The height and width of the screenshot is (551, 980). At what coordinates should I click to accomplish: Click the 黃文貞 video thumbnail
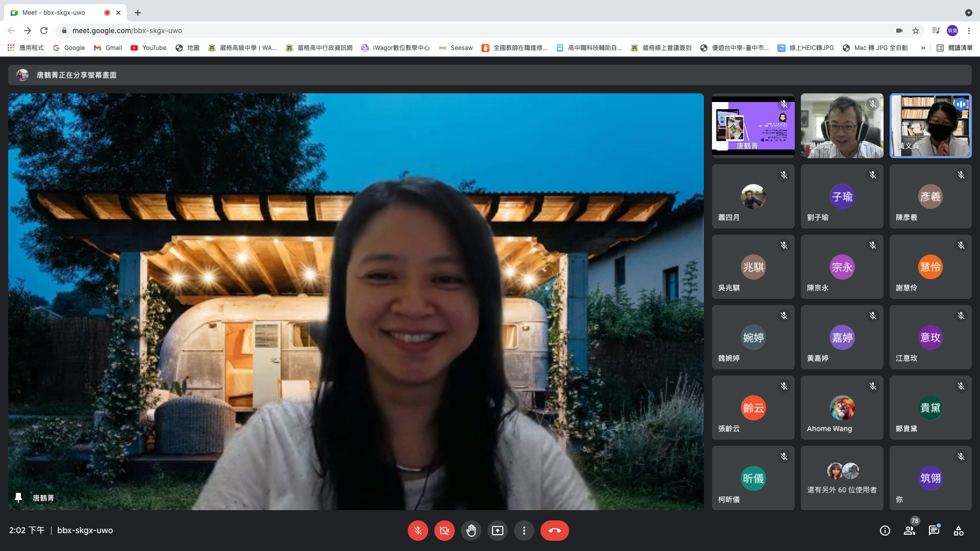(x=930, y=126)
